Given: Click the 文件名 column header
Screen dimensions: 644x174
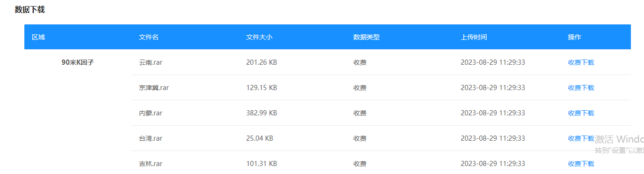Looking at the screenshot, I should [x=149, y=37].
